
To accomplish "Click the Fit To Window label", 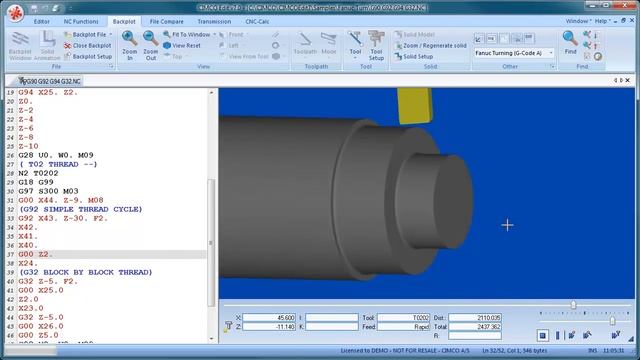I will pos(191,35).
